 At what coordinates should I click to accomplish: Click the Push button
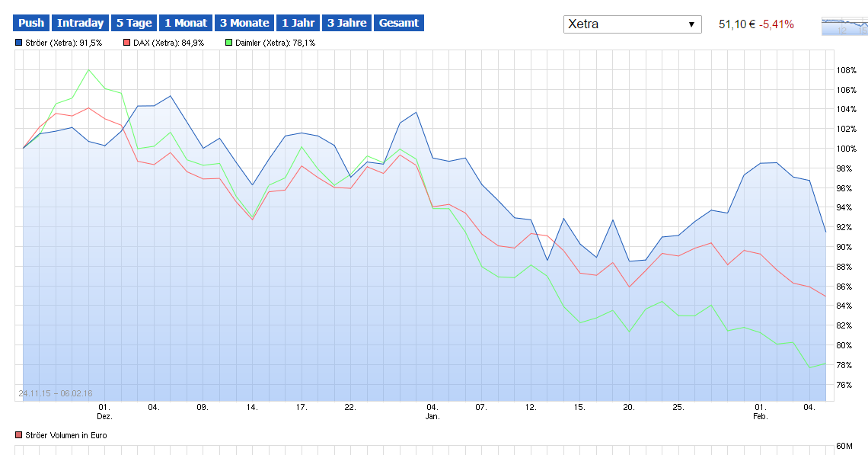[x=31, y=23]
